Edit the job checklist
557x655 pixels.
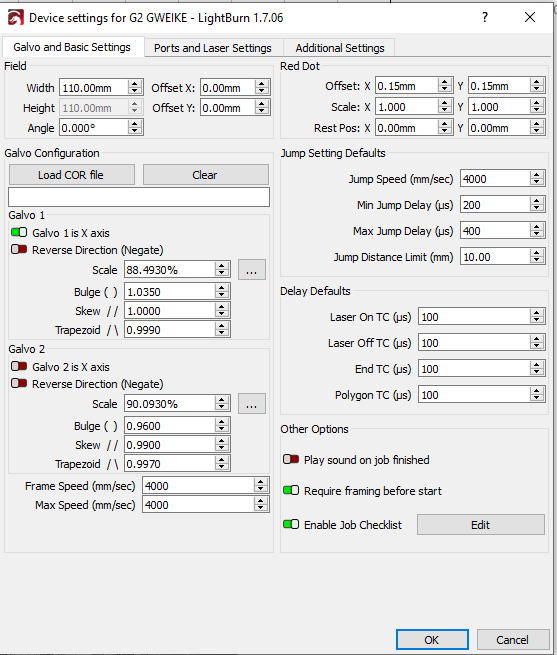(481, 525)
